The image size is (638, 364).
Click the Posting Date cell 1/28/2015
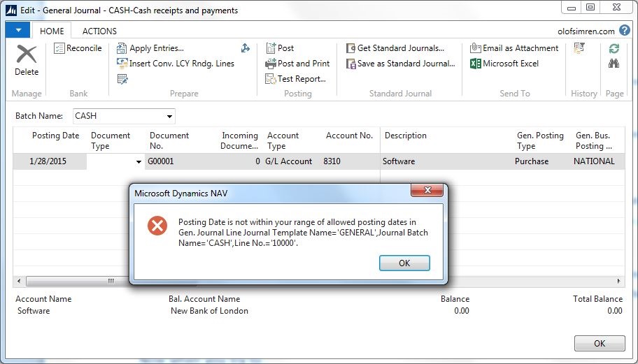click(x=50, y=161)
